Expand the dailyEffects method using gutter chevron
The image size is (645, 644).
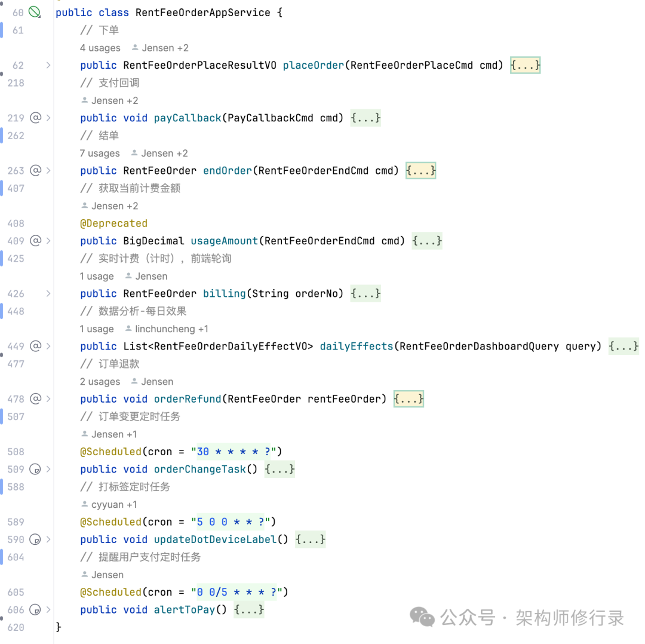coord(48,346)
